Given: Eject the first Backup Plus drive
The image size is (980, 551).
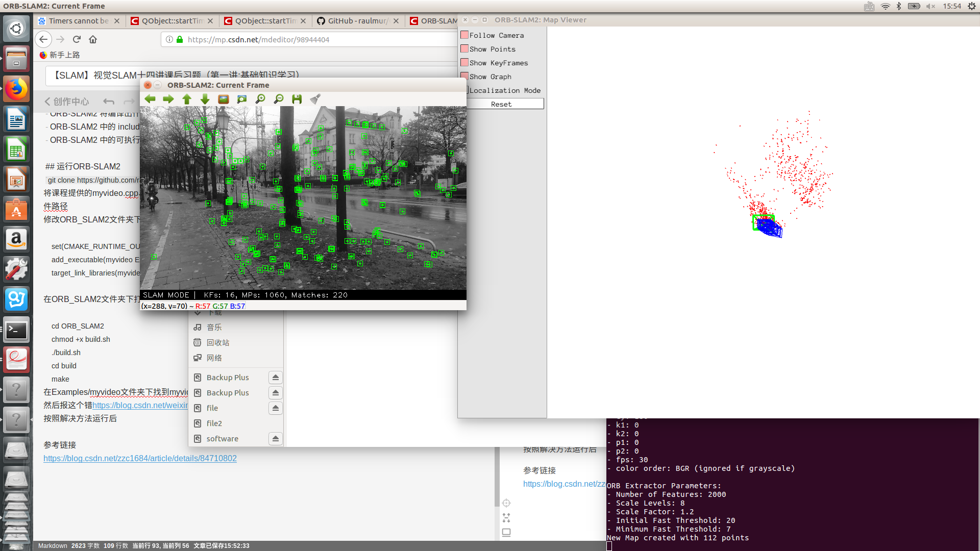Looking at the screenshot, I should tap(276, 378).
